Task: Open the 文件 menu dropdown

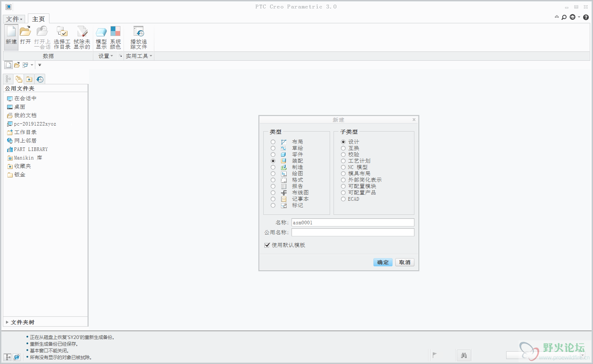Action: pos(14,19)
